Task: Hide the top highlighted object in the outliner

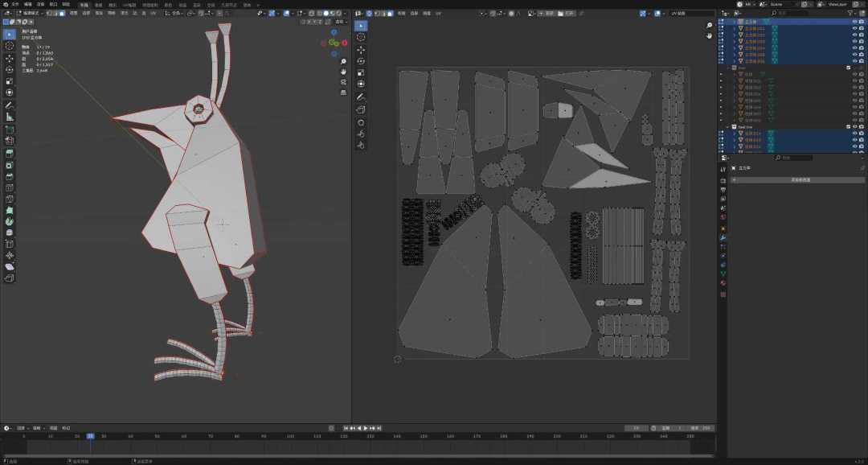Action: (854, 23)
